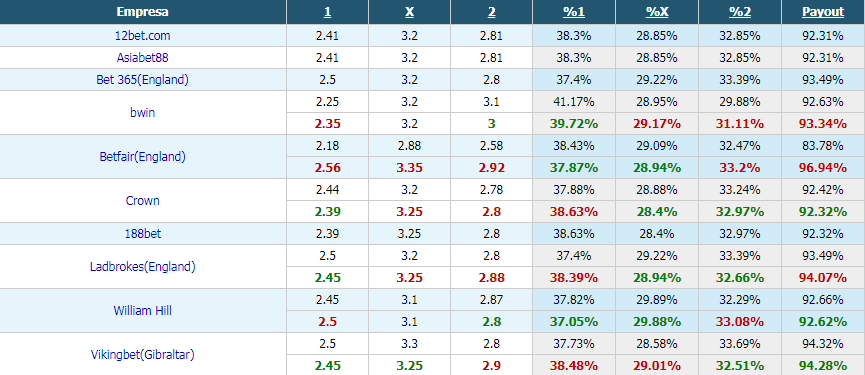The height and width of the screenshot is (375, 865).
Task: Sort table by the 2 column header
Action: [x=492, y=12]
